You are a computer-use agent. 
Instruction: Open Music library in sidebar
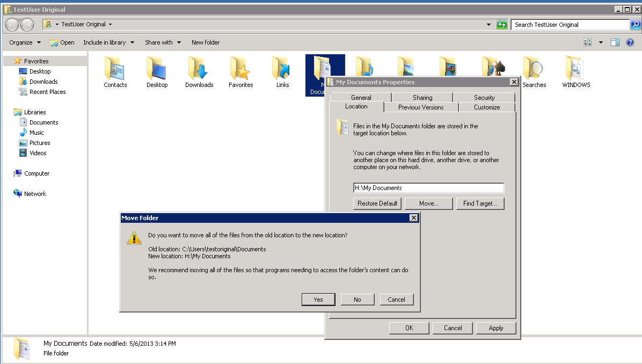point(36,133)
